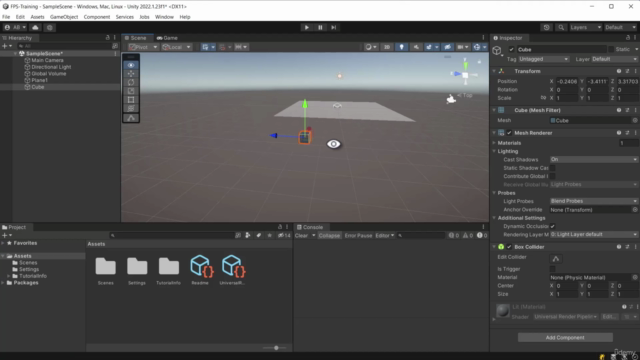The width and height of the screenshot is (640, 360).
Task: Collapse the Lighting section
Action: (494, 151)
